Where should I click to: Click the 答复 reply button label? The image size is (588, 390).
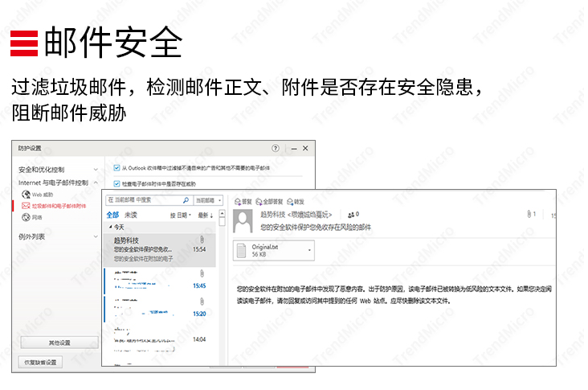coord(247,203)
